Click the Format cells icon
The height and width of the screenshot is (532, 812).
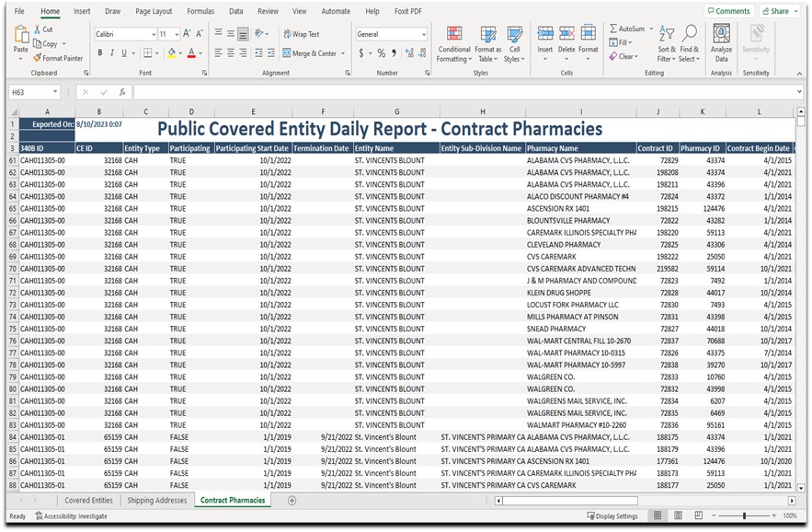(x=589, y=34)
